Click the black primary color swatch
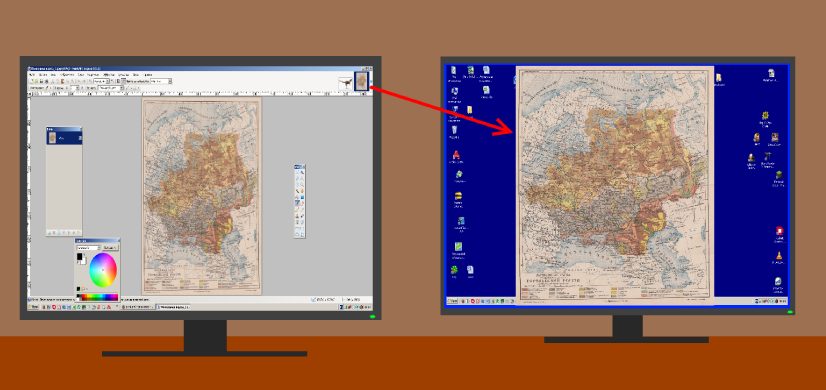The image size is (826, 390). tap(80, 256)
